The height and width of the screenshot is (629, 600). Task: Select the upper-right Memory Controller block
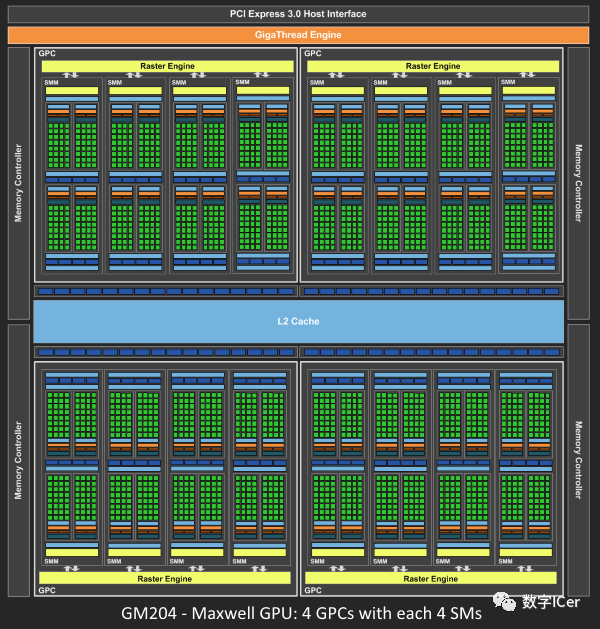point(578,183)
